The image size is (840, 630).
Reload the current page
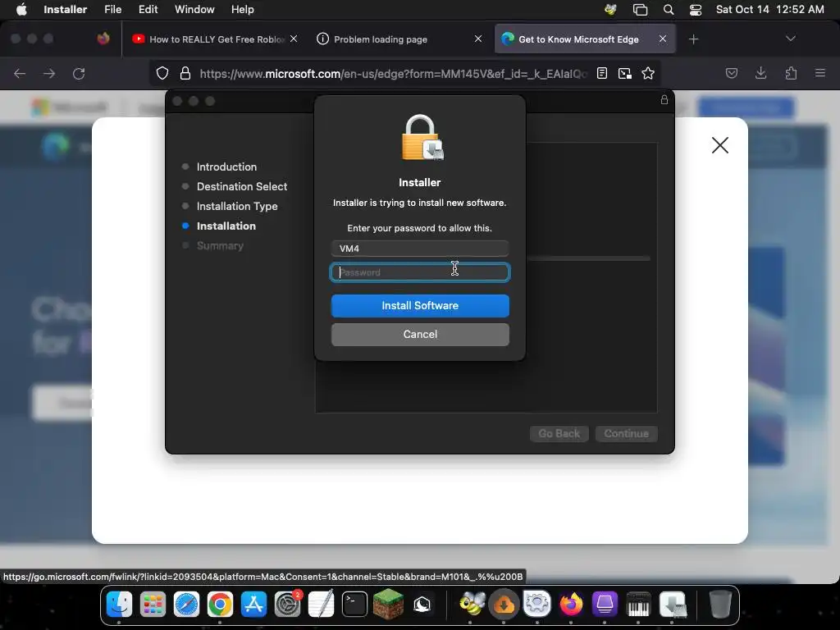point(79,73)
